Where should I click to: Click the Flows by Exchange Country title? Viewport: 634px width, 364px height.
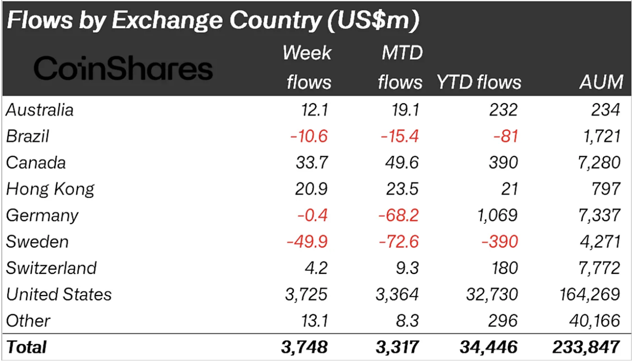point(213,22)
